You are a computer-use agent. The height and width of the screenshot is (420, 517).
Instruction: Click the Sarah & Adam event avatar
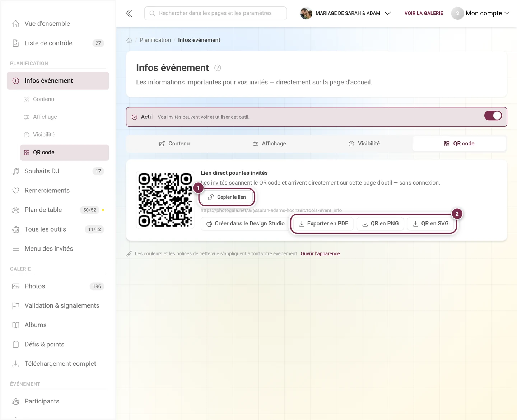(x=306, y=13)
